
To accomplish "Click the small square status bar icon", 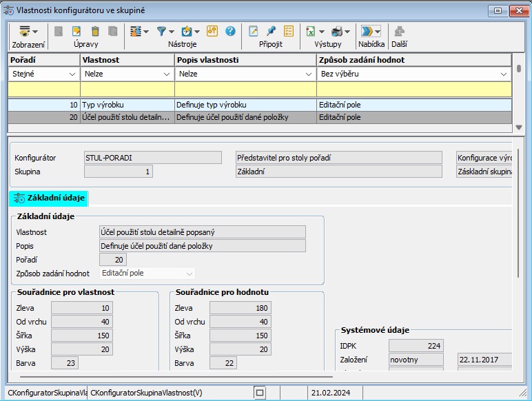I will tap(260, 392).
